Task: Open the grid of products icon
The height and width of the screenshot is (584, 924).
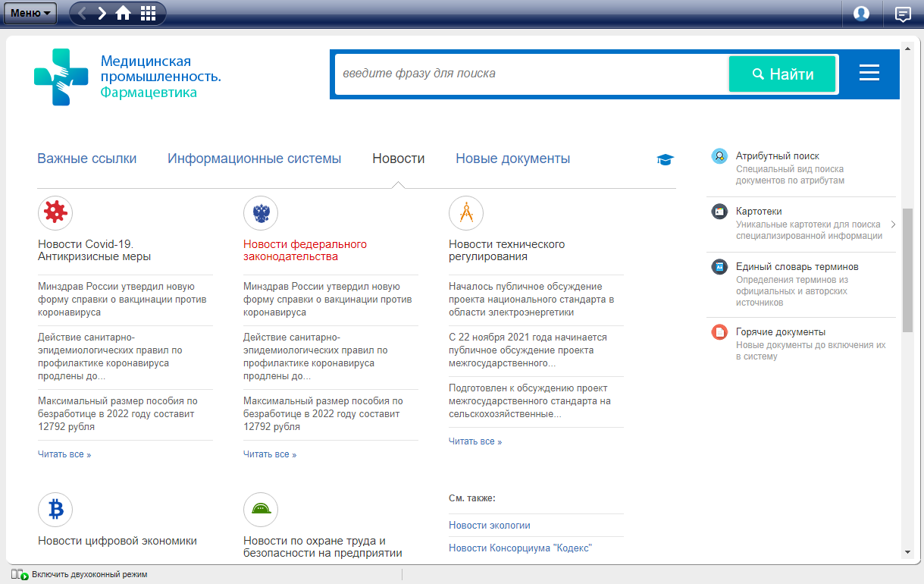Action: tap(149, 13)
